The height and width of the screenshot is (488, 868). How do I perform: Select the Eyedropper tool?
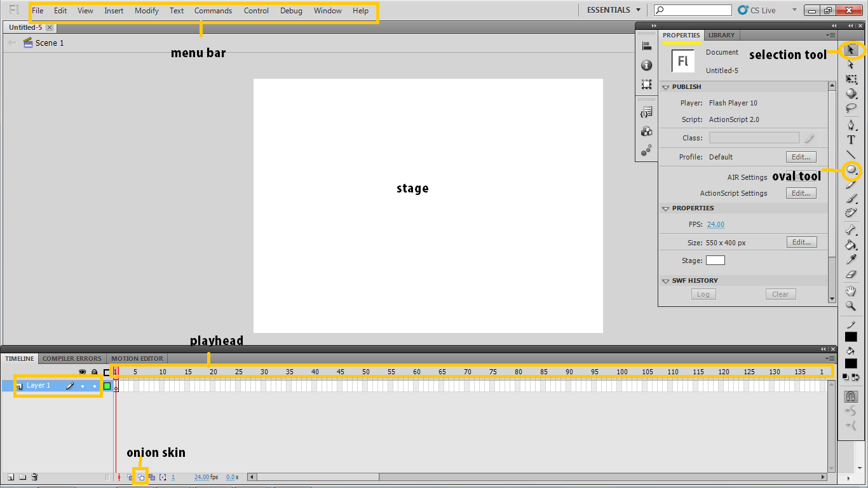click(851, 259)
